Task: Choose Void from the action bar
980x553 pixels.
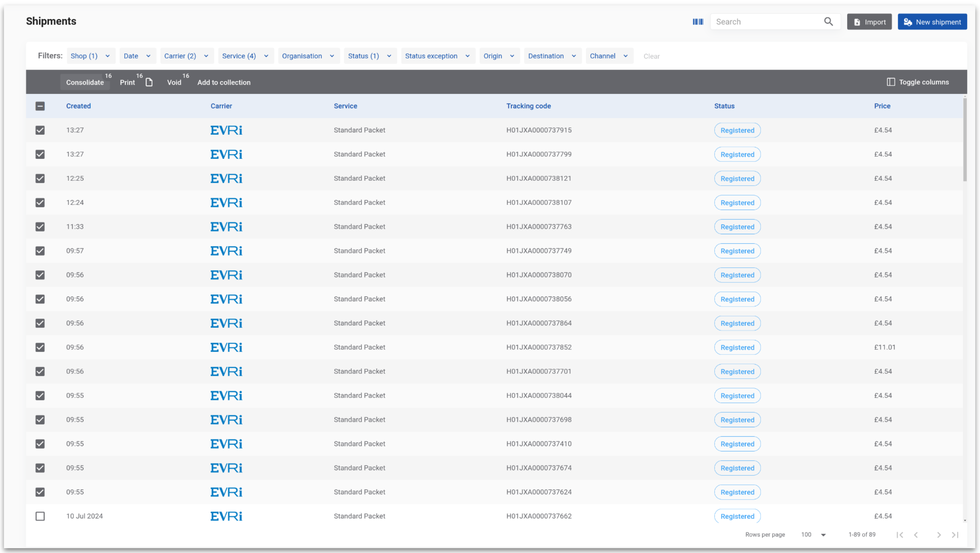Action: point(173,82)
